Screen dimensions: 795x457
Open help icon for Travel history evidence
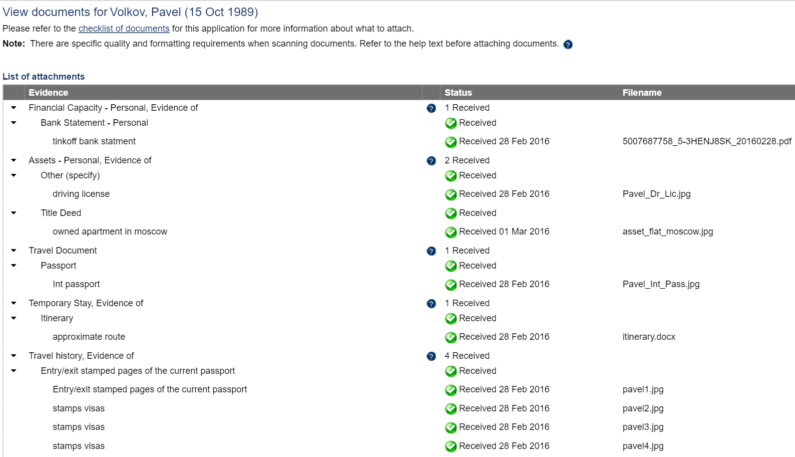[431, 357]
